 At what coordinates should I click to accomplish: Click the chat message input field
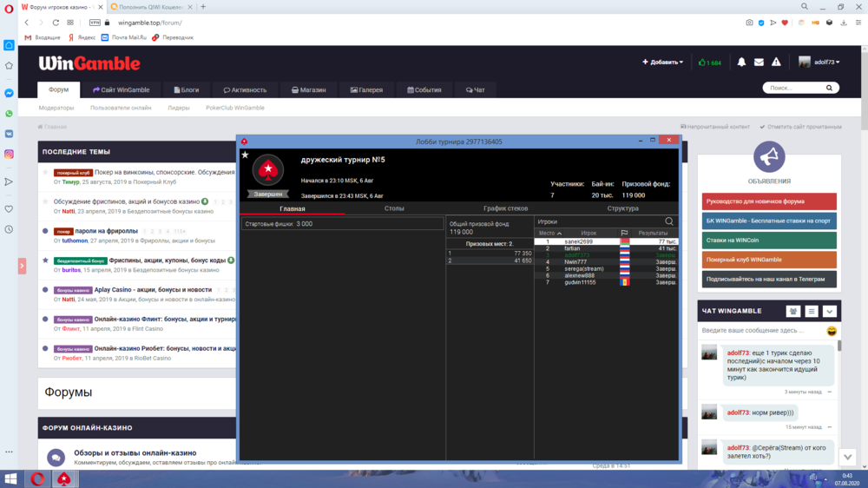coord(761,331)
